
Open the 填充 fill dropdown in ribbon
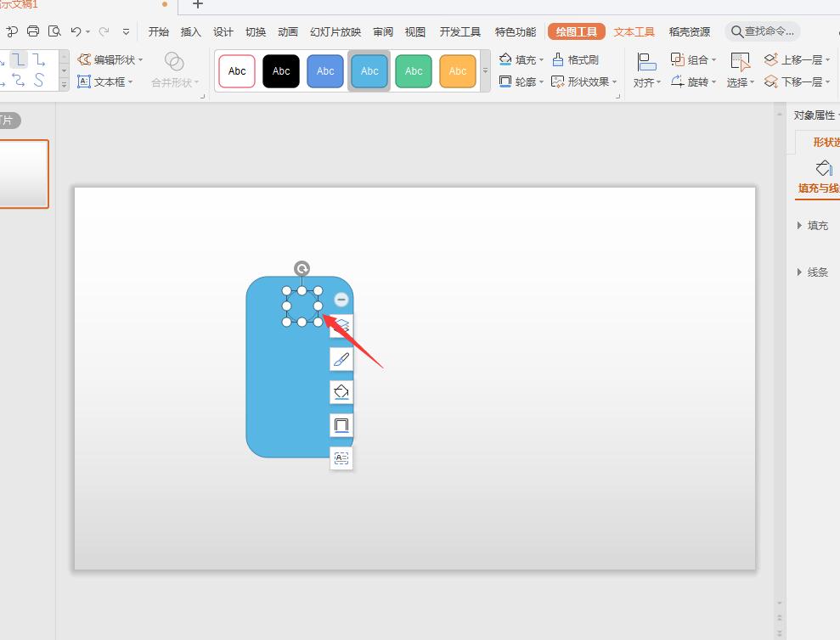[521, 60]
